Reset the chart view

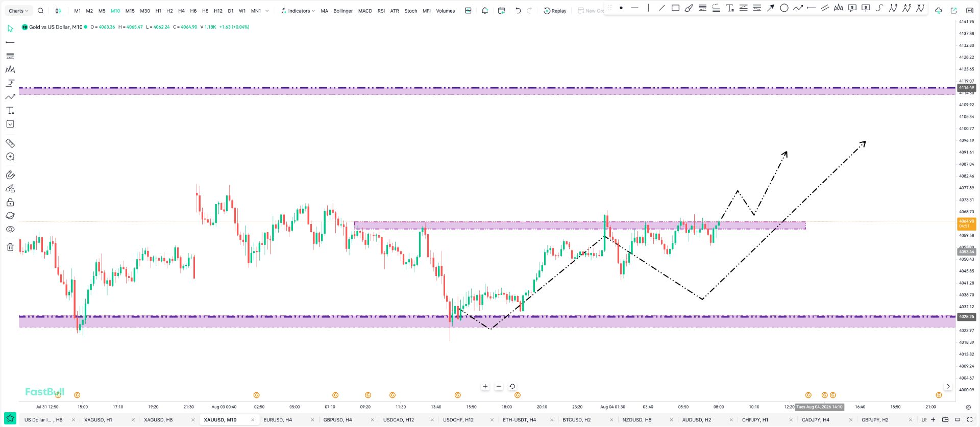pos(512,387)
